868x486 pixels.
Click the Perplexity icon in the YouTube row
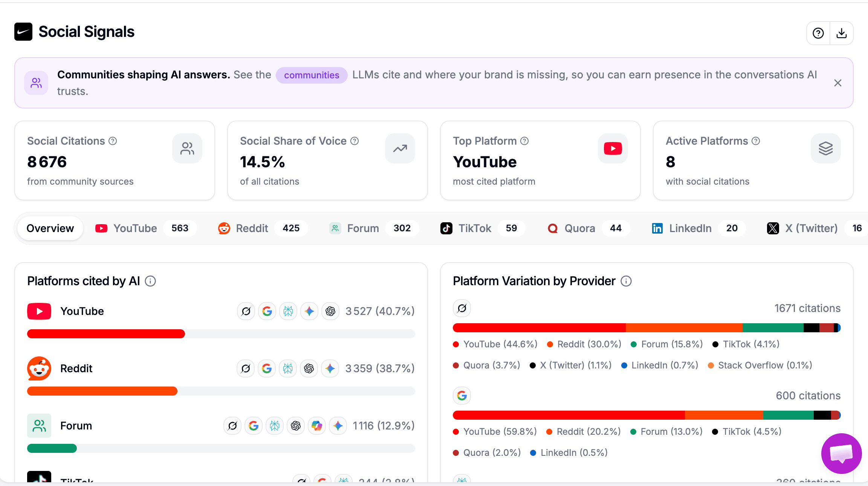(x=288, y=311)
